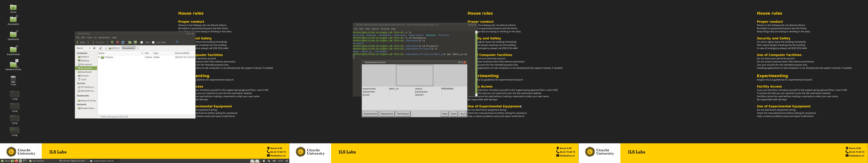
Task: Click the terminal window vertical scrollbar
Action: (476, 63)
